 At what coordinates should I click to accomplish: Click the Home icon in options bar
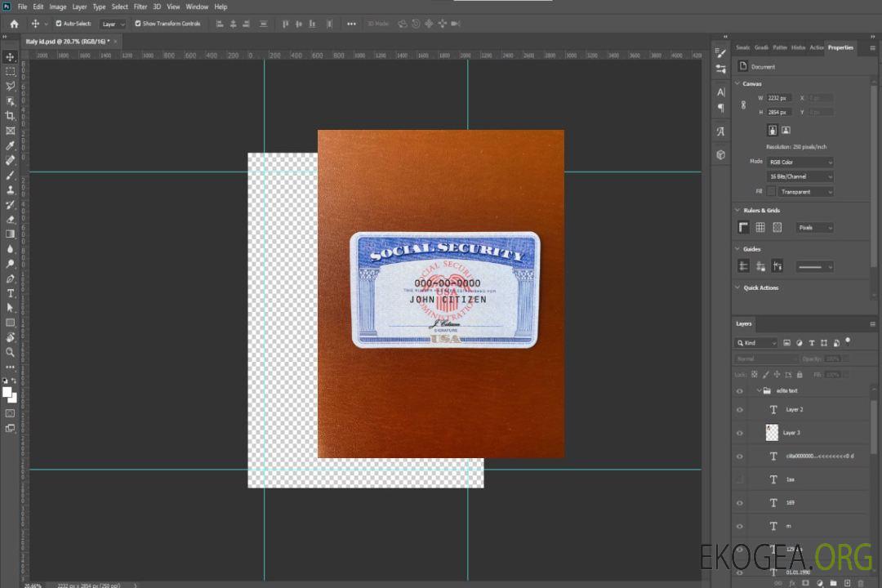tap(14, 24)
